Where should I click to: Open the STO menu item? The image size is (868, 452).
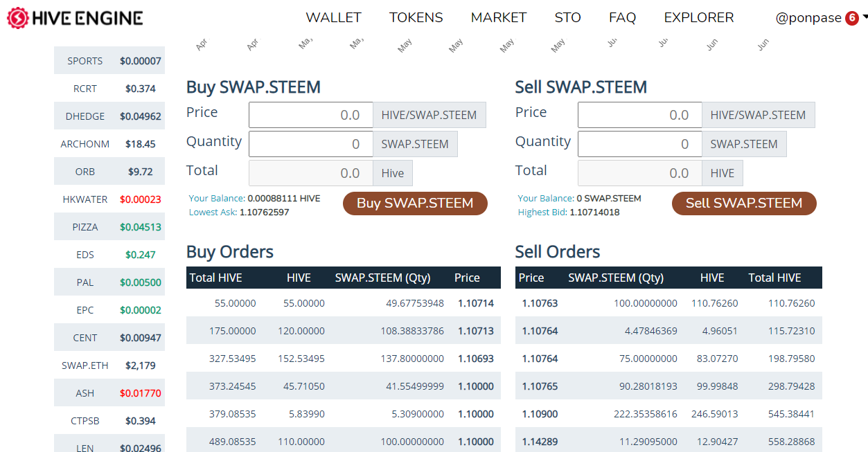point(568,18)
